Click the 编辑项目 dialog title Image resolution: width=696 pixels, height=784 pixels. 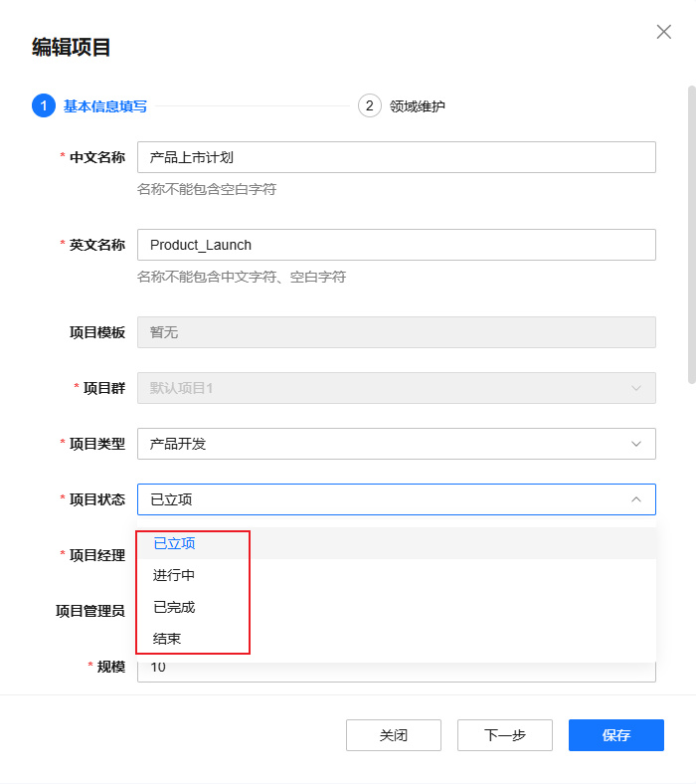pyautogui.click(x=71, y=48)
